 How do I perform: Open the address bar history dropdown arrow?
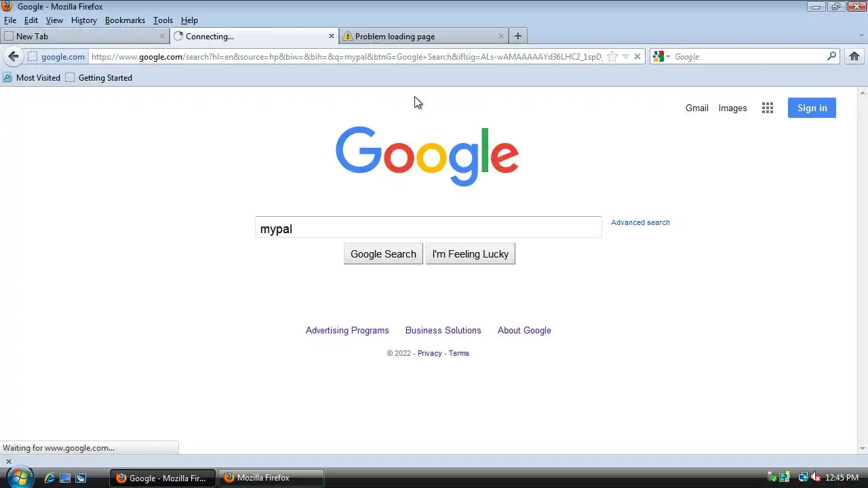(x=625, y=57)
